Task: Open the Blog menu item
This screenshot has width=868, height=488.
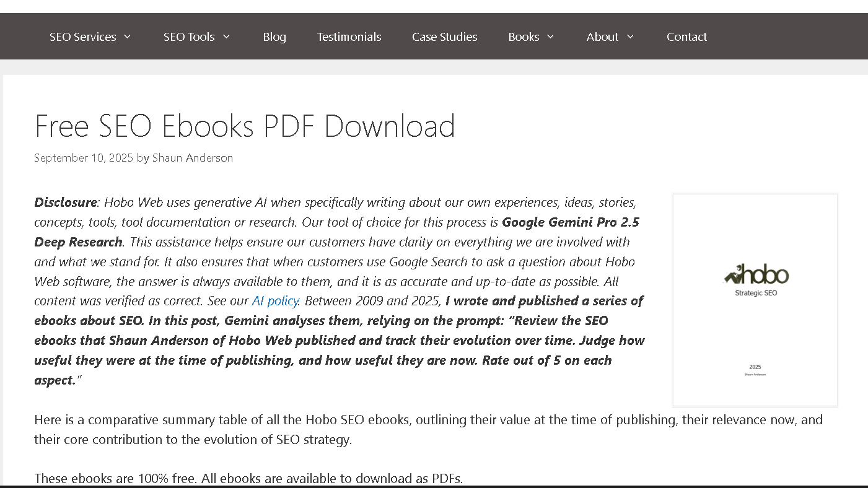Action: coord(274,37)
